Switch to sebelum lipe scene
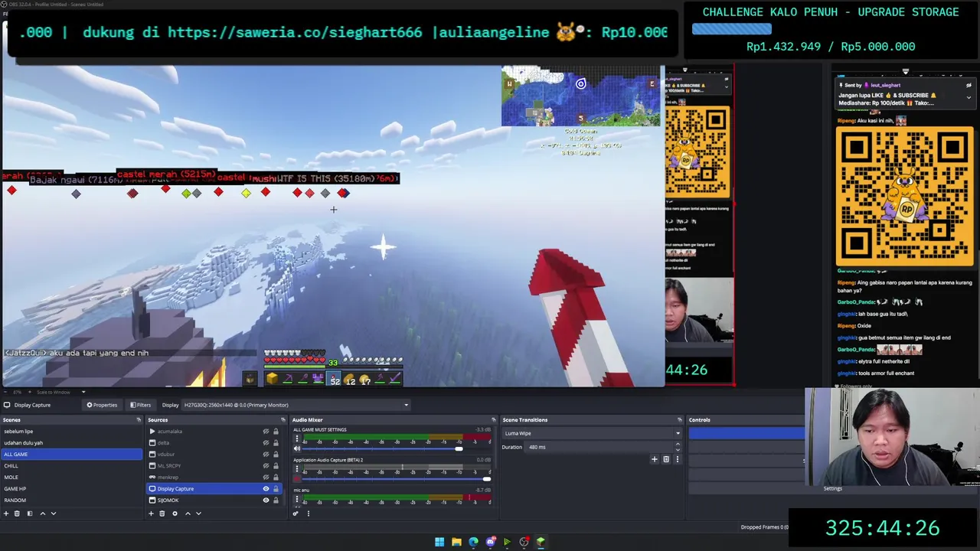The image size is (980, 551). pyautogui.click(x=71, y=432)
